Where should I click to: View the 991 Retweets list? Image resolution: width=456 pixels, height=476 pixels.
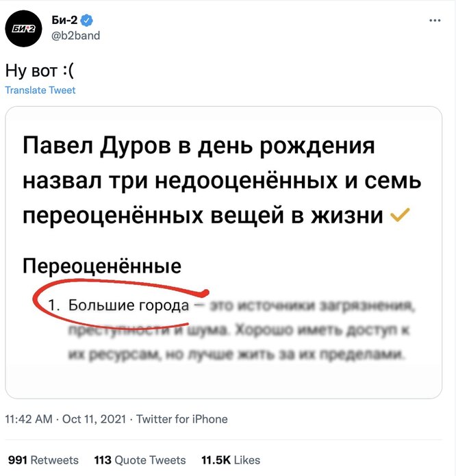click(42, 460)
